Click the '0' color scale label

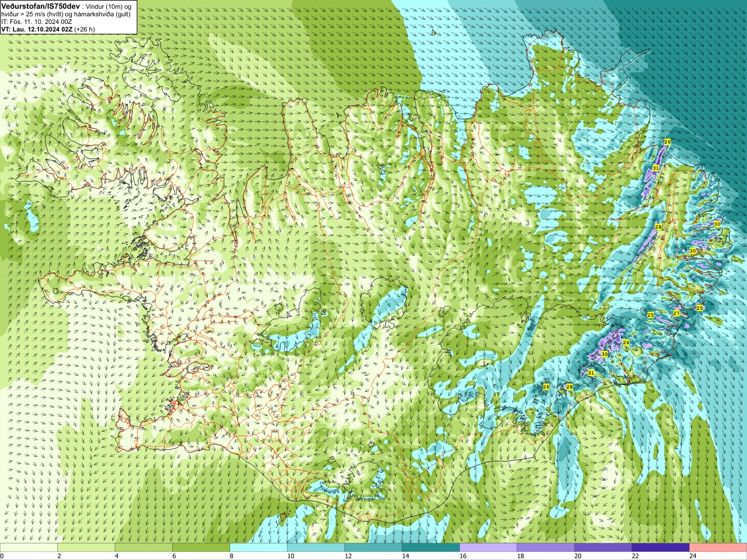click(x=2, y=556)
